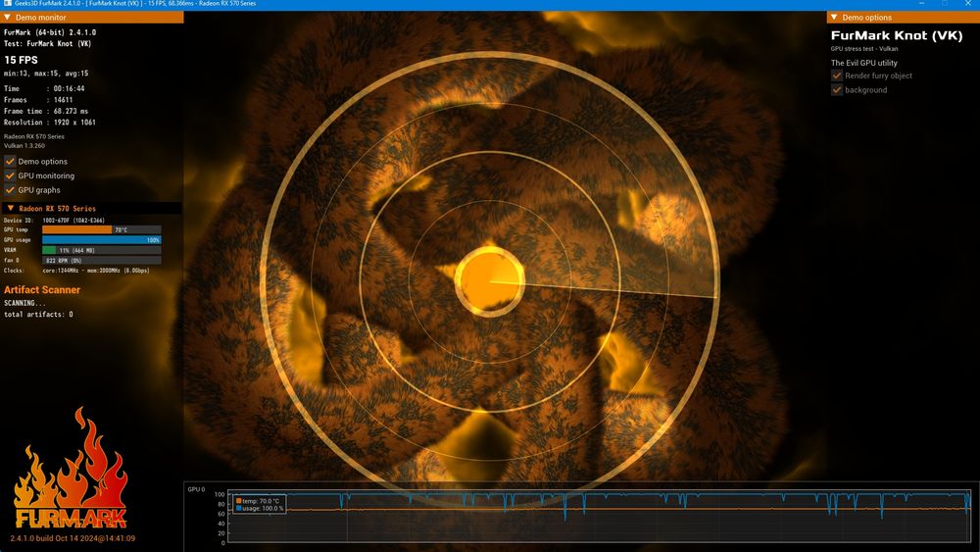
Task: Click the 'total artifacts: 0' line
Action: 38,315
